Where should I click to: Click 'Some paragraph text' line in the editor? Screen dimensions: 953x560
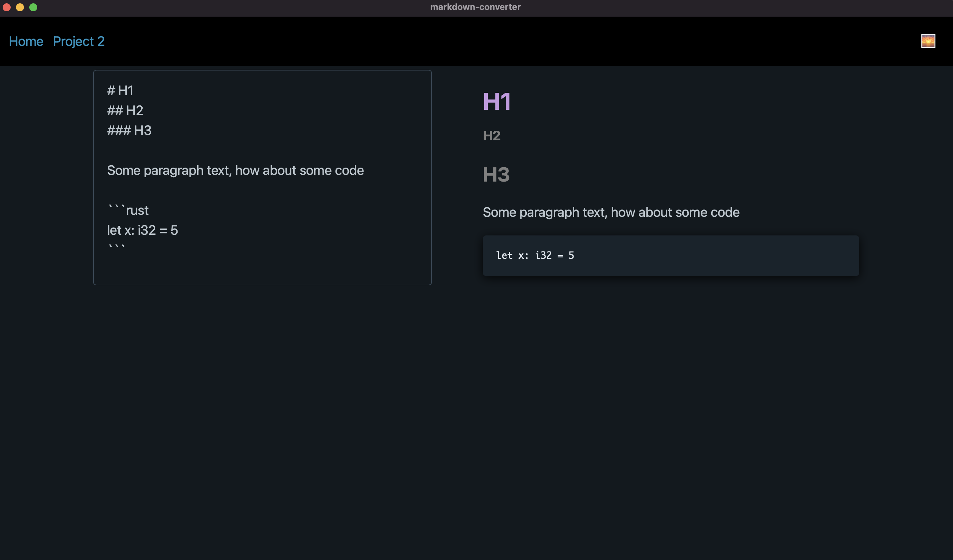tap(235, 171)
